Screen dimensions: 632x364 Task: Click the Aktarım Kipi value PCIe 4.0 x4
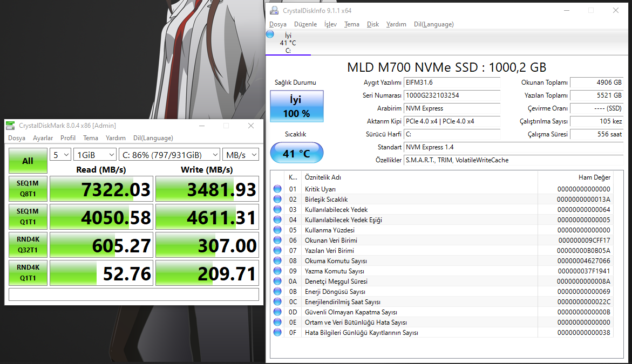tap(452, 121)
